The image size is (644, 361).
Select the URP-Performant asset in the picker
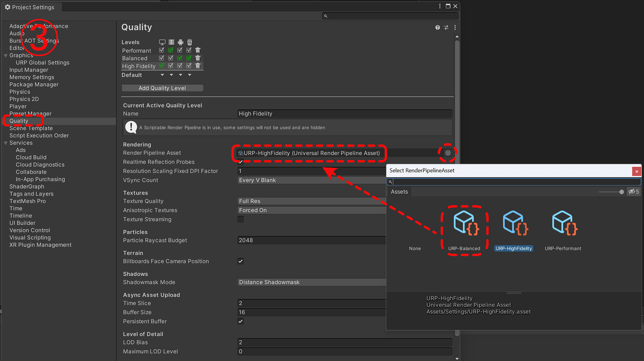tap(563, 223)
